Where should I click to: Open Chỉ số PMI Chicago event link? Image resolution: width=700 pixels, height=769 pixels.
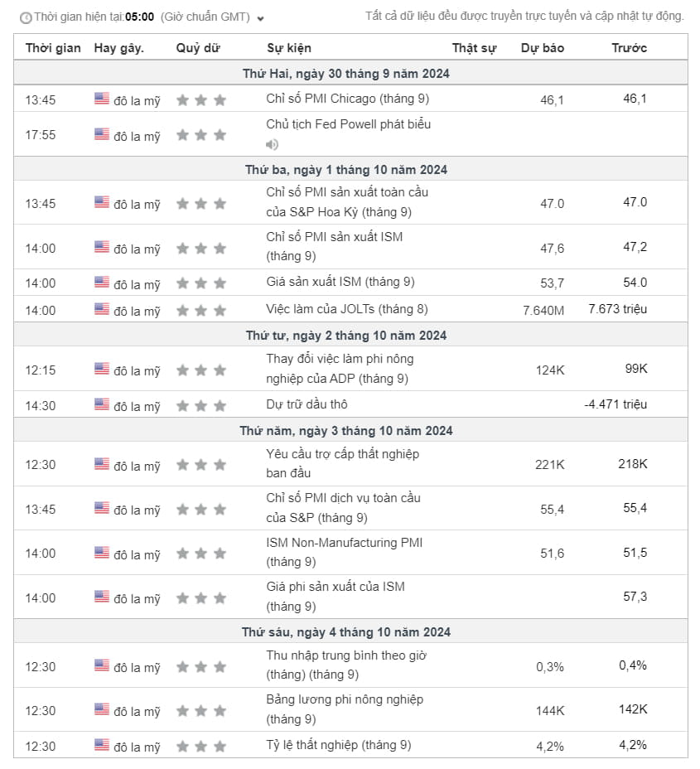[x=347, y=99]
